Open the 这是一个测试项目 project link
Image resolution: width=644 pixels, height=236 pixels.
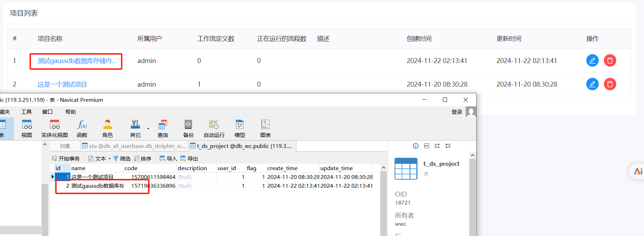pos(62,85)
